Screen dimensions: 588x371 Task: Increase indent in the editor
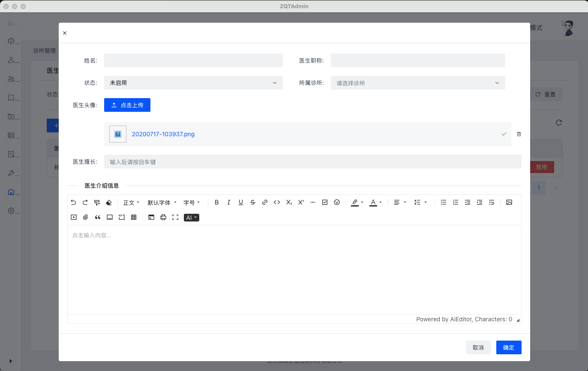tap(480, 202)
